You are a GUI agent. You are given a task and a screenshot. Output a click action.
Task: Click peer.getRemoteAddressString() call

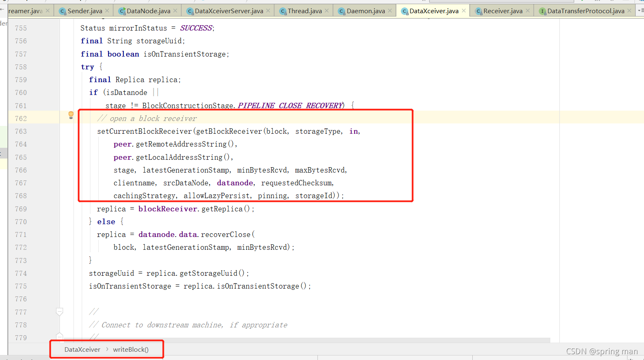(173, 144)
